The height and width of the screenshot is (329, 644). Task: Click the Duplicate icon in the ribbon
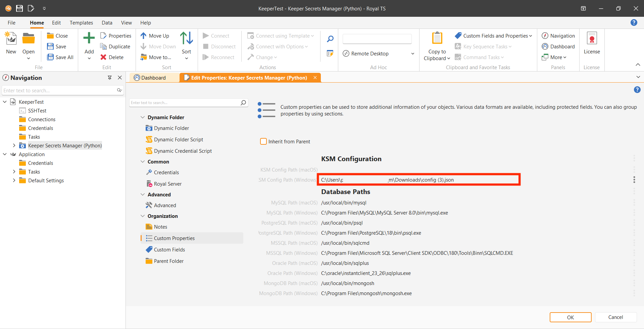pyautogui.click(x=104, y=47)
